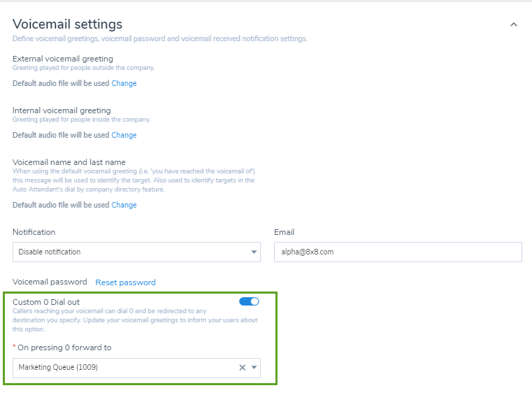Click the Custom 0 Dial out label
This screenshot has height=395, width=532.
46,302
